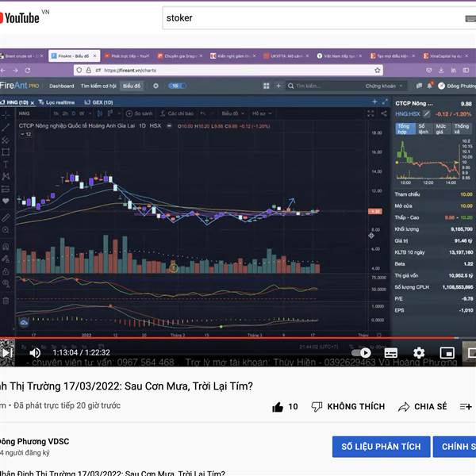Image resolution: width=476 pixels, height=476 pixels.
Task: Switch to the GEX (1D) chart tab
Action: 99,102
